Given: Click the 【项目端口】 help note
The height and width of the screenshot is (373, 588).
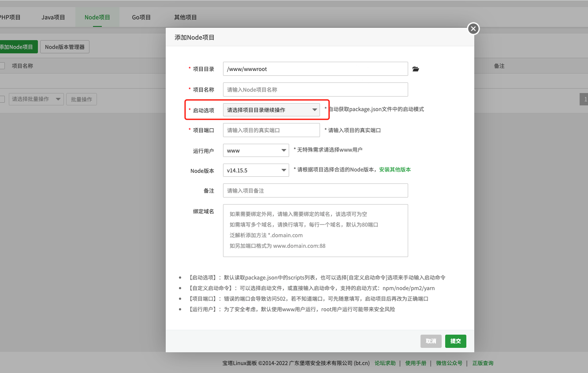Looking at the screenshot, I should tap(308, 299).
